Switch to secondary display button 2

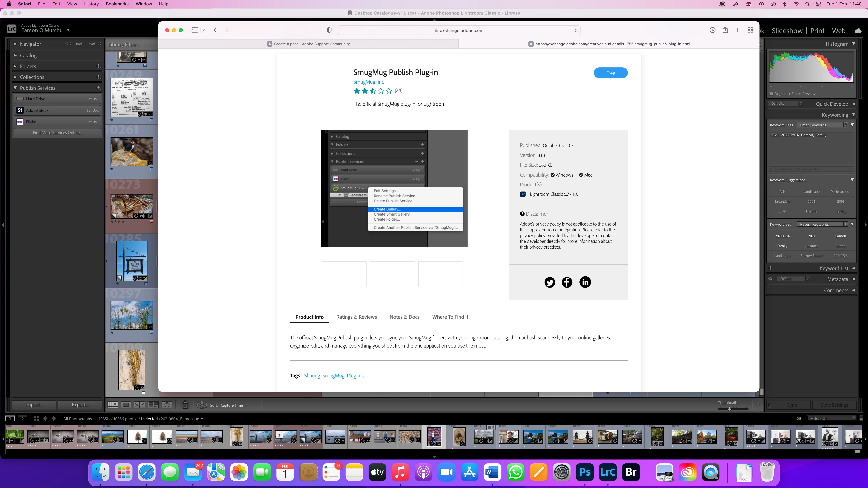(x=22, y=419)
